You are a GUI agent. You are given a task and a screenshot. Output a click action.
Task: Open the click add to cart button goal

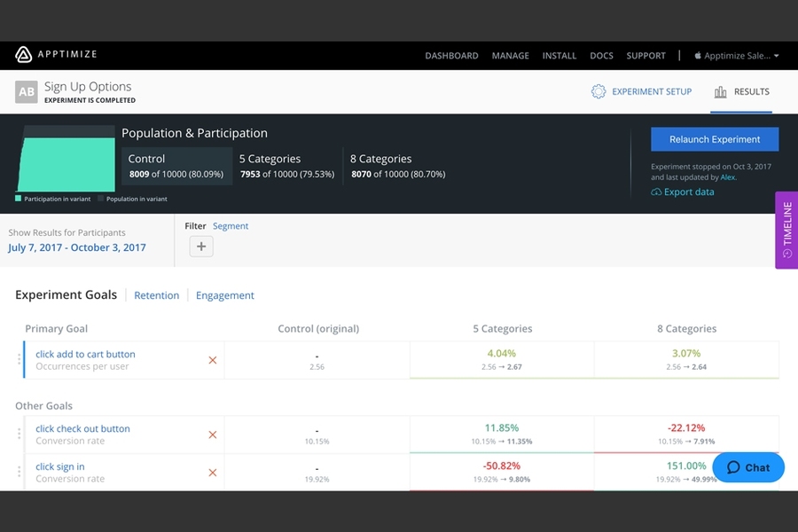coord(85,354)
